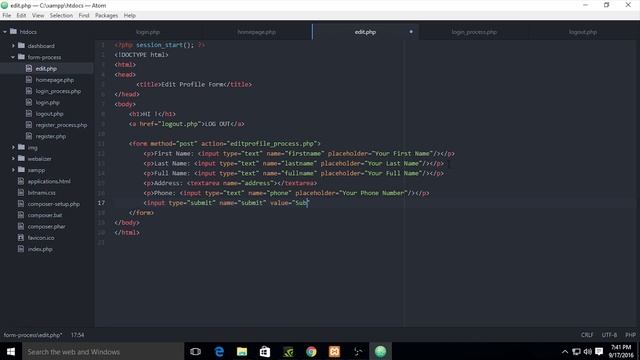Open the Find menu

(x=84, y=16)
